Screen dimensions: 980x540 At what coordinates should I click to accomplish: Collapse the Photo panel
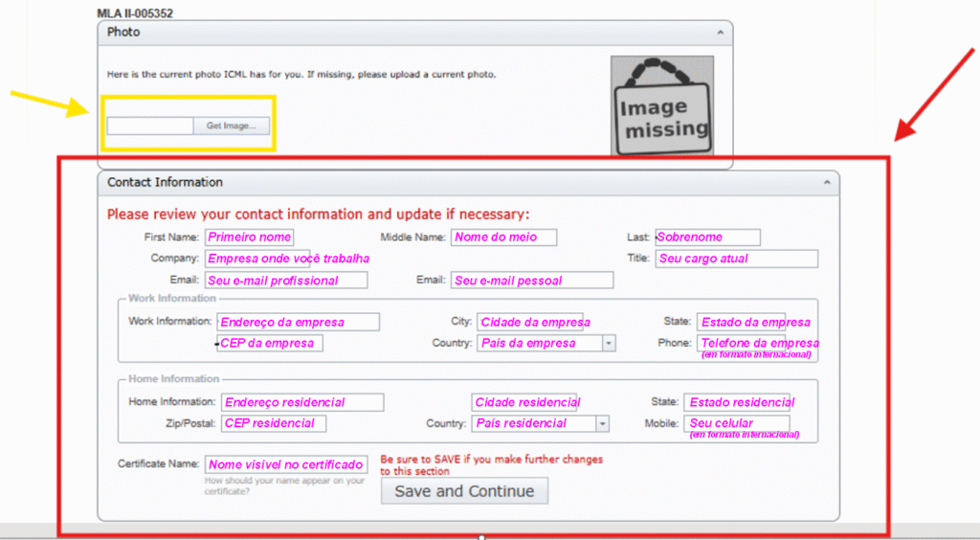(720, 33)
